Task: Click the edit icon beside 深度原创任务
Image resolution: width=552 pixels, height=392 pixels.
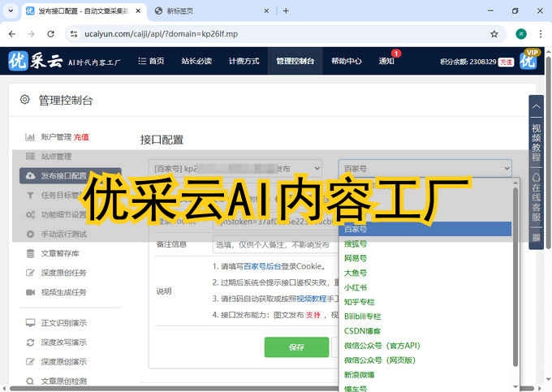Action: (x=30, y=273)
